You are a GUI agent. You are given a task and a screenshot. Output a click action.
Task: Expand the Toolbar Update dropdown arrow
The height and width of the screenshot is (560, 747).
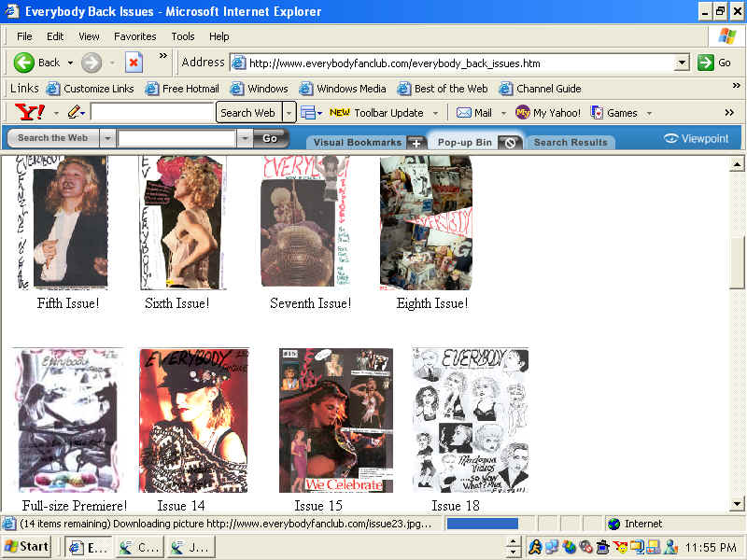click(x=435, y=113)
